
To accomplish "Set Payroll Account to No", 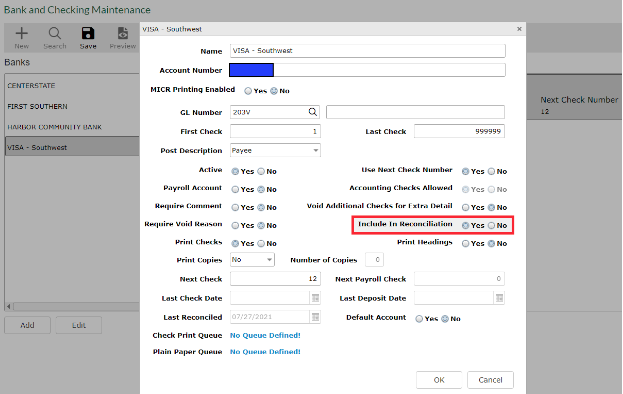I will click(x=261, y=189).
